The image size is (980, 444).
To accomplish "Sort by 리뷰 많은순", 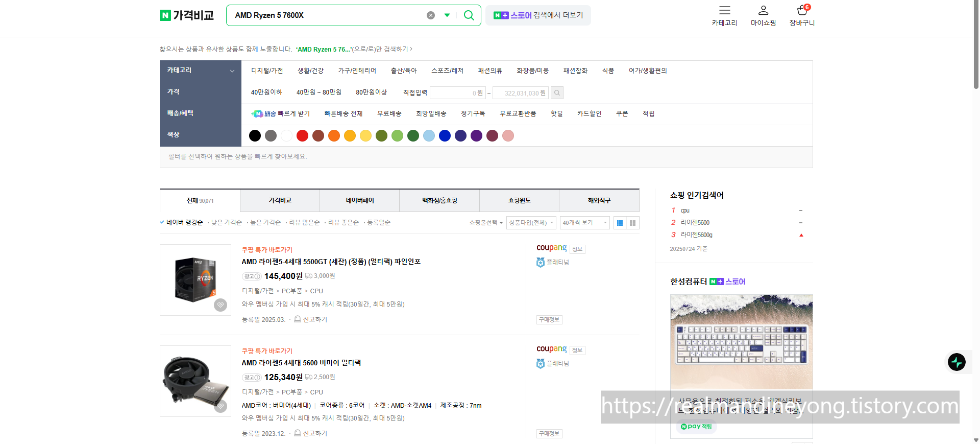I will [x=304, y=223].
